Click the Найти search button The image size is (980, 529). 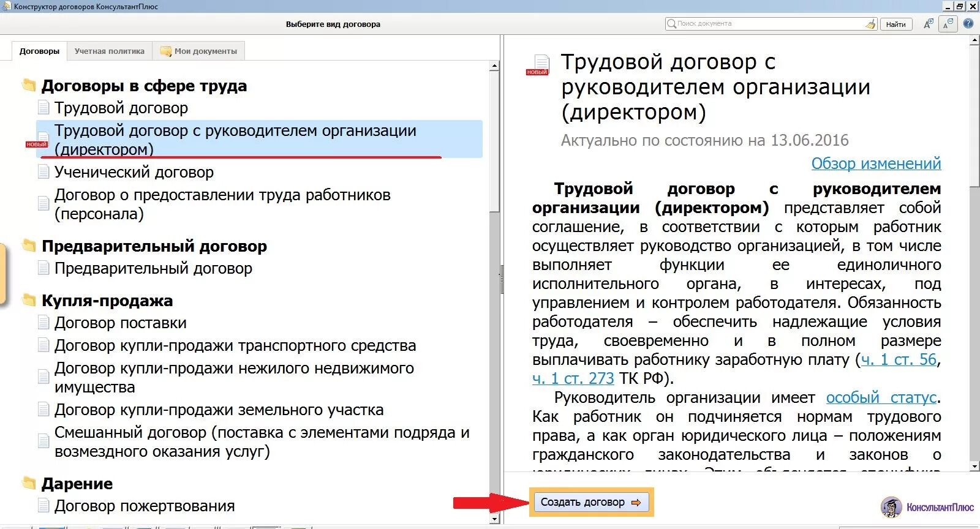[895, 24]
